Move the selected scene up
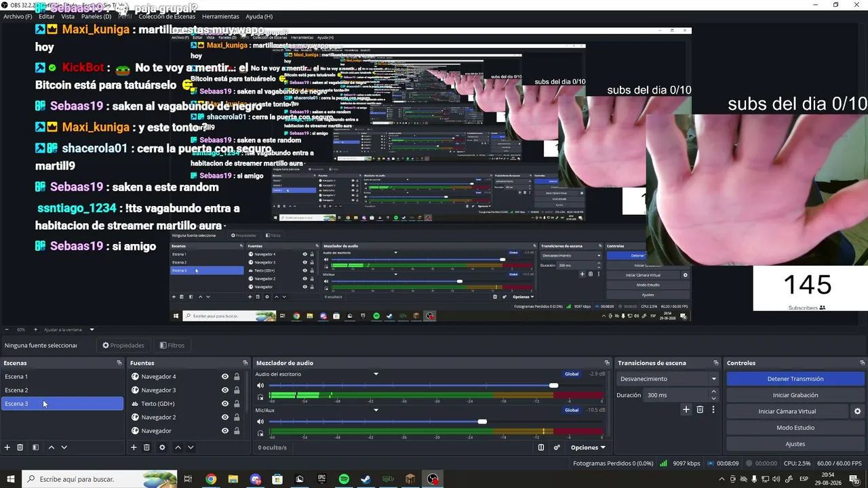Image resolution: width=868 pixels, height=488 pixels. coord(51,447)
